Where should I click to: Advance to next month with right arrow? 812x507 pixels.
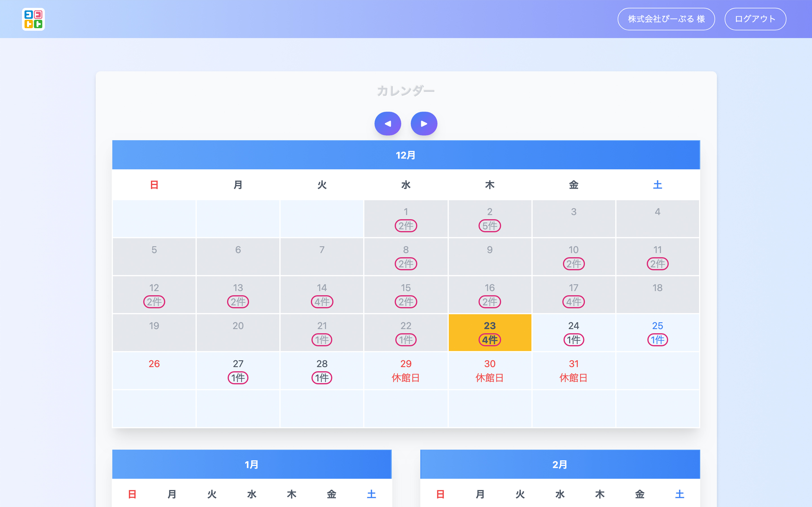pos(424,123)
